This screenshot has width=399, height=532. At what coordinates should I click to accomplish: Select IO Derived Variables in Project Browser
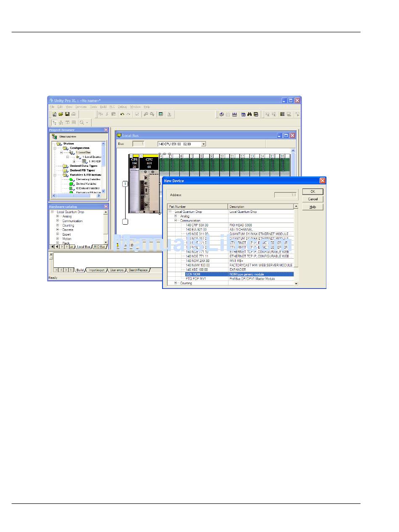point(88,188)
